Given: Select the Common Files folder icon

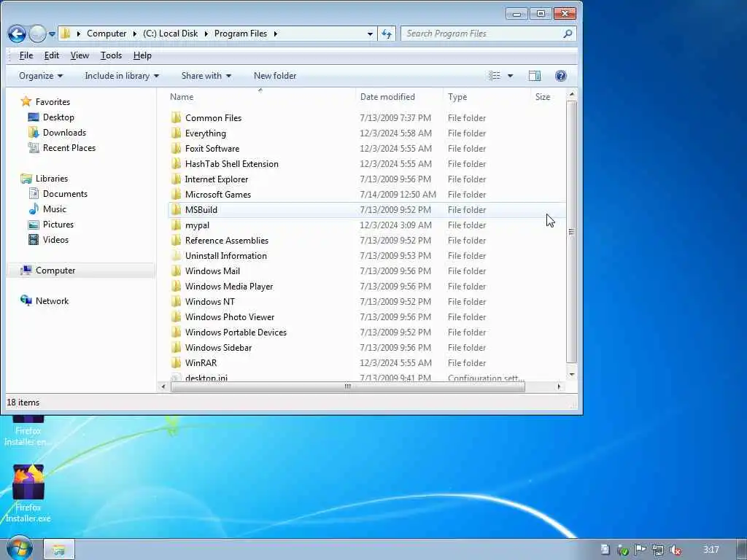Looking at the screenshot, I should point(176,117).
